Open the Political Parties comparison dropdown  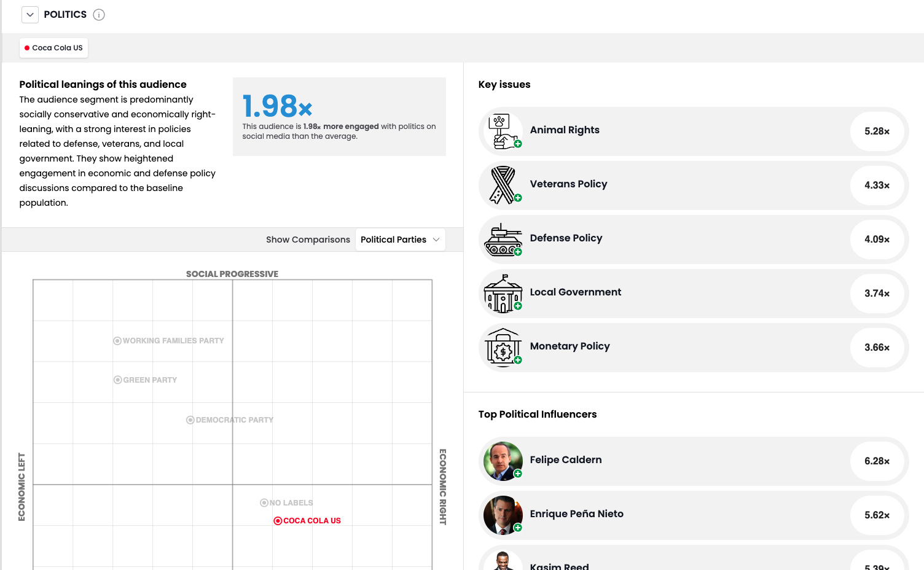(x=401, y=240)
